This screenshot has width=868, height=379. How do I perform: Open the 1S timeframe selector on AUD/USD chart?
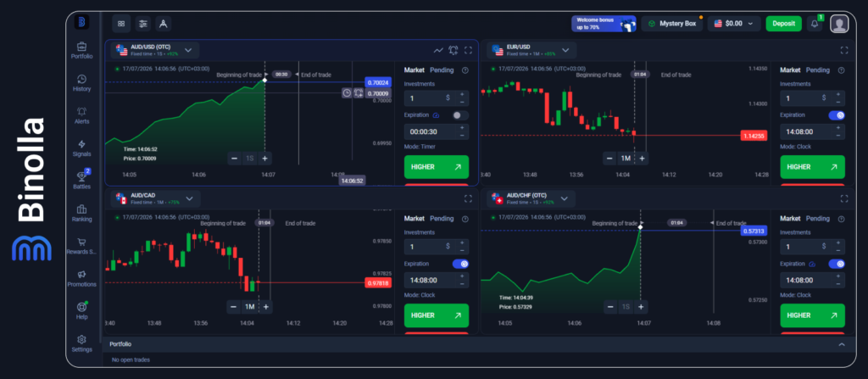pyautogui.click(x=250, y=159)
